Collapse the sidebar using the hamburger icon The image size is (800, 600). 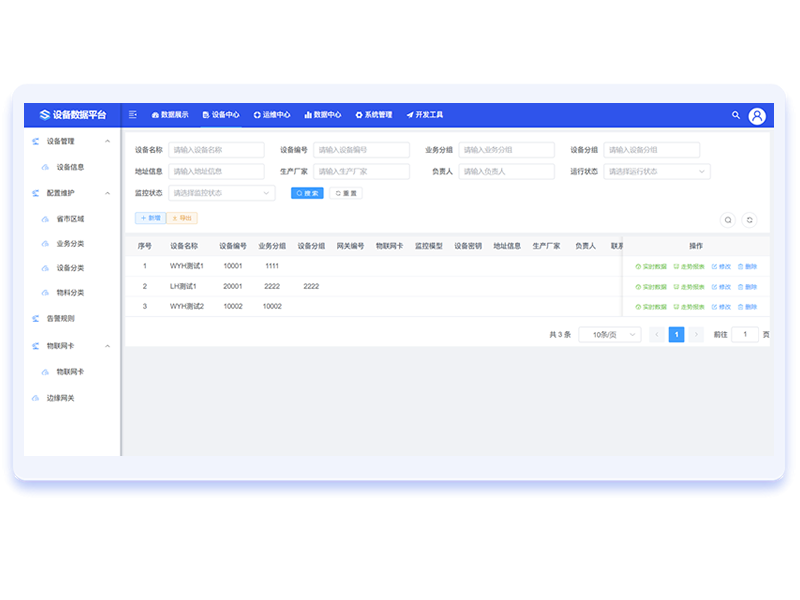(133, 115)
